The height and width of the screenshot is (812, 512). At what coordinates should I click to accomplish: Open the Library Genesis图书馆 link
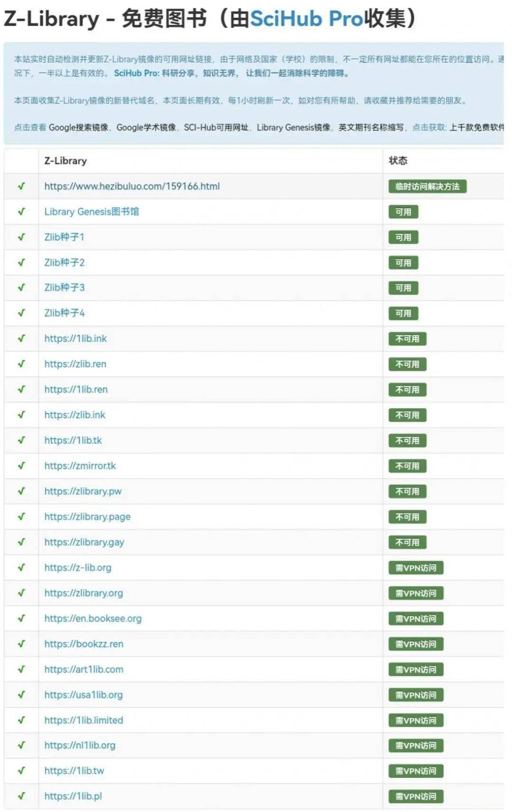point(91,211)
